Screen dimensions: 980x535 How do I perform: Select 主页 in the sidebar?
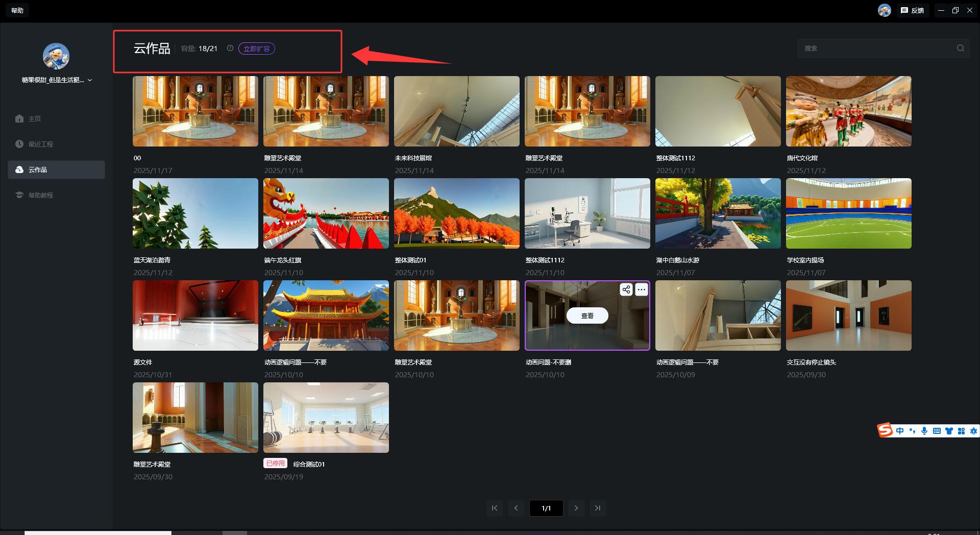(34, 118)
